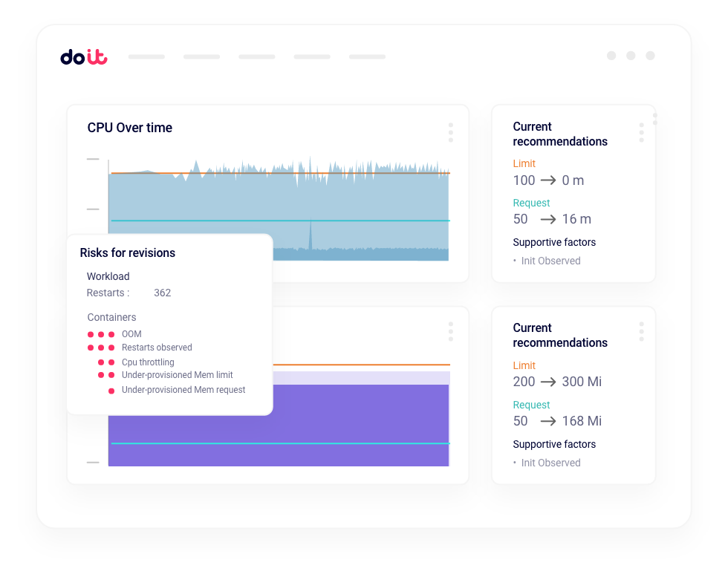Viewport: 728px width, 577px height.
Task: Select the first navigation bar placeholder item
Action: pos(146,57)
